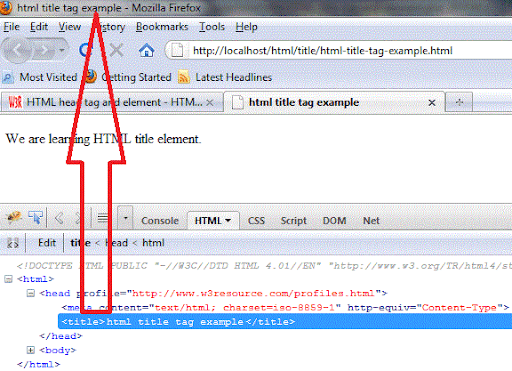
Task: Click Edit button in the HTML panel
Action: (x=47, y=243)
